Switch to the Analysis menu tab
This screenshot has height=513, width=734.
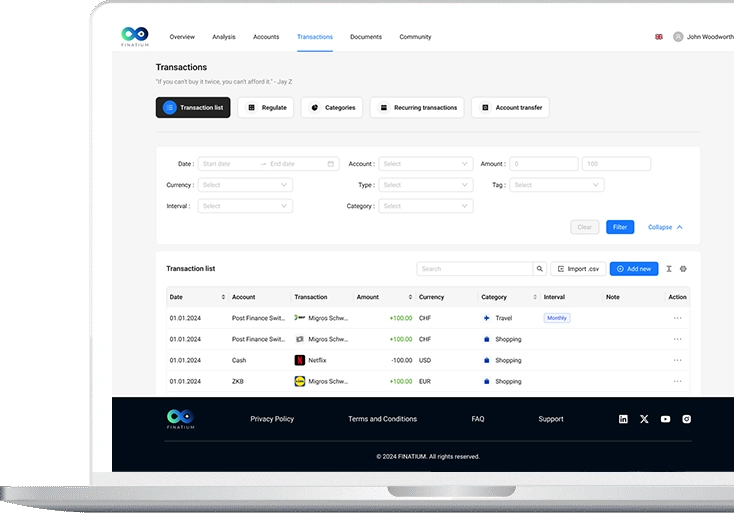[x=224, y=37]
